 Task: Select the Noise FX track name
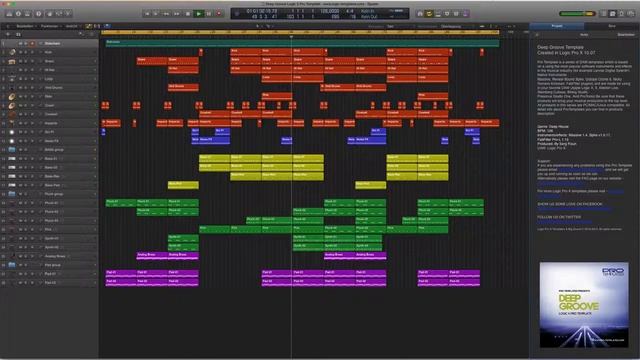51,141
